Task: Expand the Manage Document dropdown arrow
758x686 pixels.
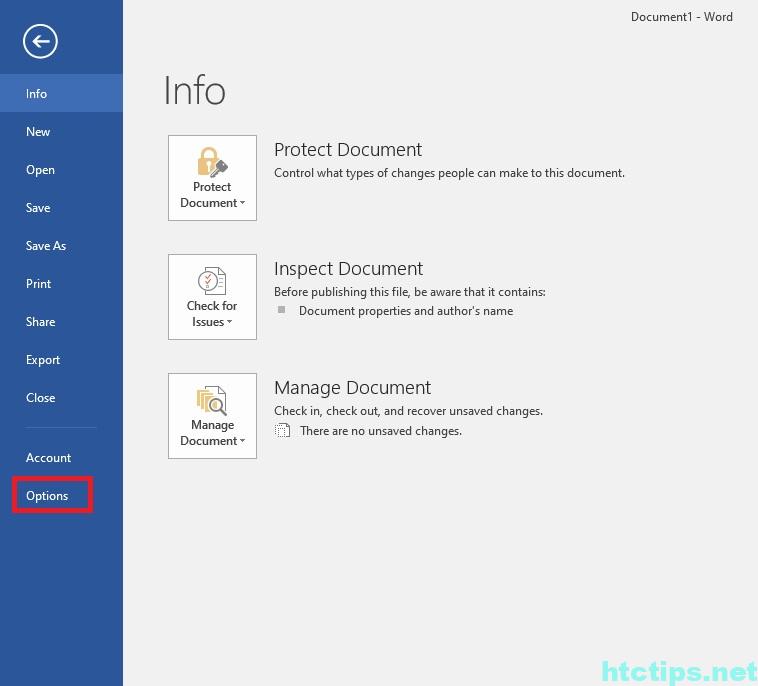Action: click(x=242, y=441)
